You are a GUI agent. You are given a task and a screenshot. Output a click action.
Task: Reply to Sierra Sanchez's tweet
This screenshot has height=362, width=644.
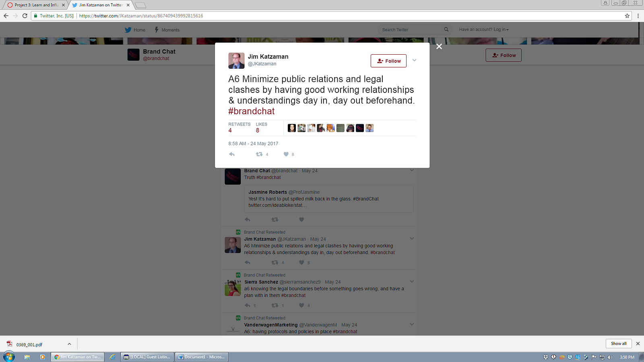[x=248, y=305]
